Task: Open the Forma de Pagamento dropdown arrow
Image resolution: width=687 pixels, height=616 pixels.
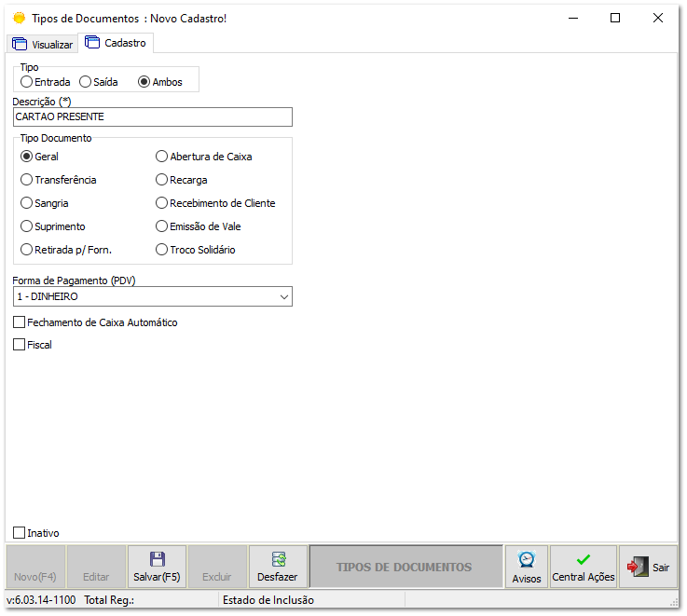Action: click(x=284, y=296)
